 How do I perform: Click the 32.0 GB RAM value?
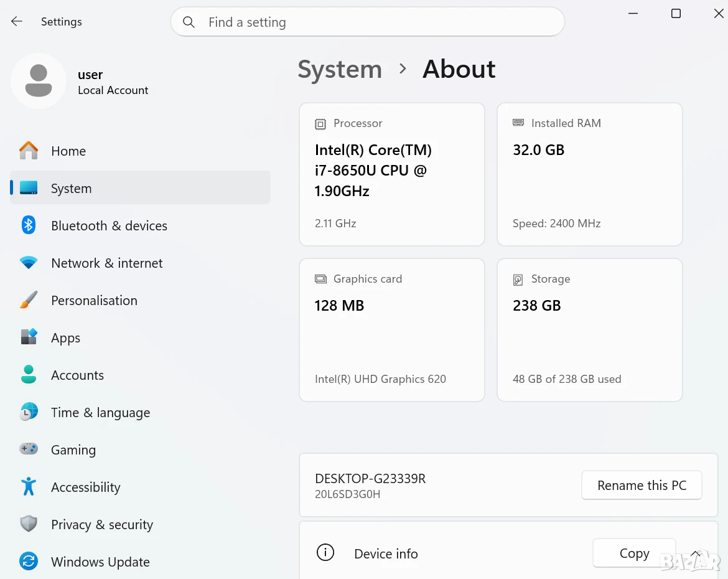[539, 150]
